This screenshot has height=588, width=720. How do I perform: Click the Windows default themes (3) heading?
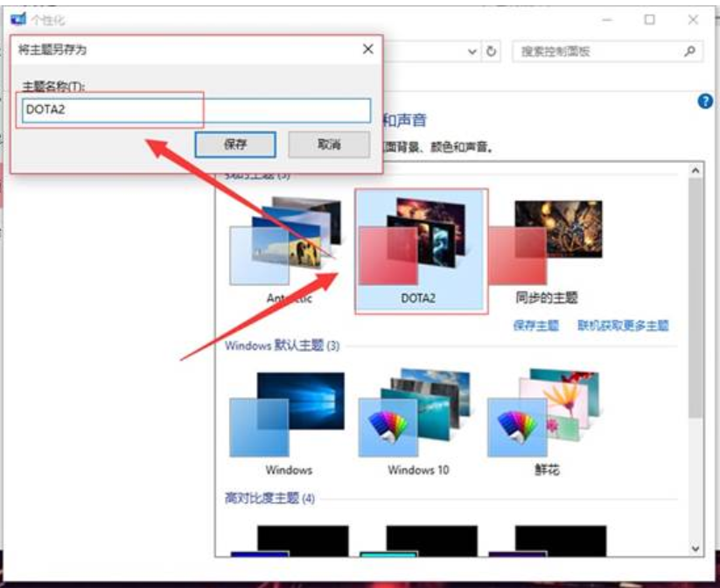pyautogui.click(x=282, y=345)
